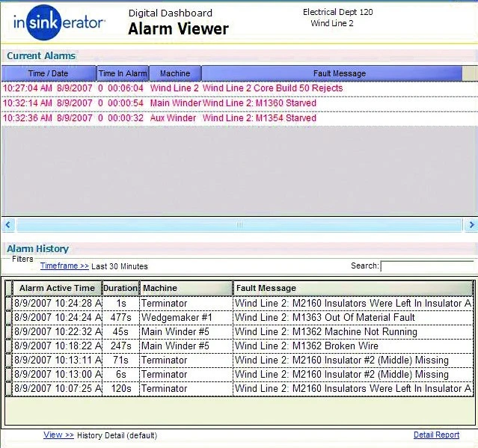This screenshot has width=478, height=448.
Task: Click the M1363 Out Of Material Fault message
Action: pyautogui.click(x=325, y=318)
